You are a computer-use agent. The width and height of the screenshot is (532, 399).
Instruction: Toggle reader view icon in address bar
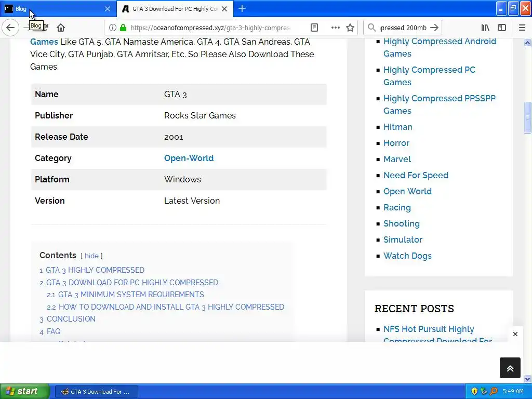(x=314, y=28)
